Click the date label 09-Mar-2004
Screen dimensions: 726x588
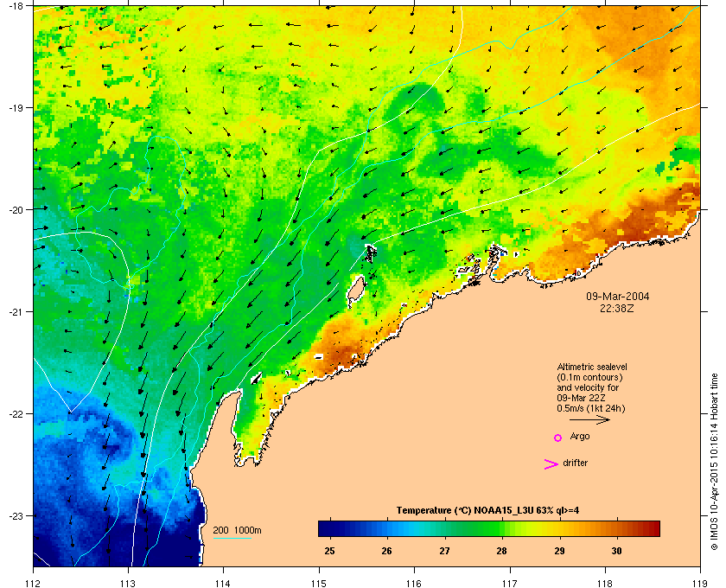tap(618, 296)
